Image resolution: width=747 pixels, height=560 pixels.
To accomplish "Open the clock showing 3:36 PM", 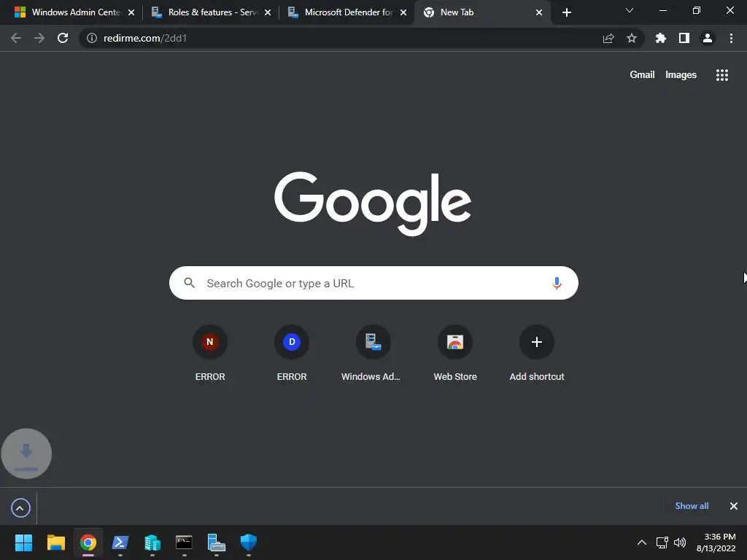I will [716, 542].
